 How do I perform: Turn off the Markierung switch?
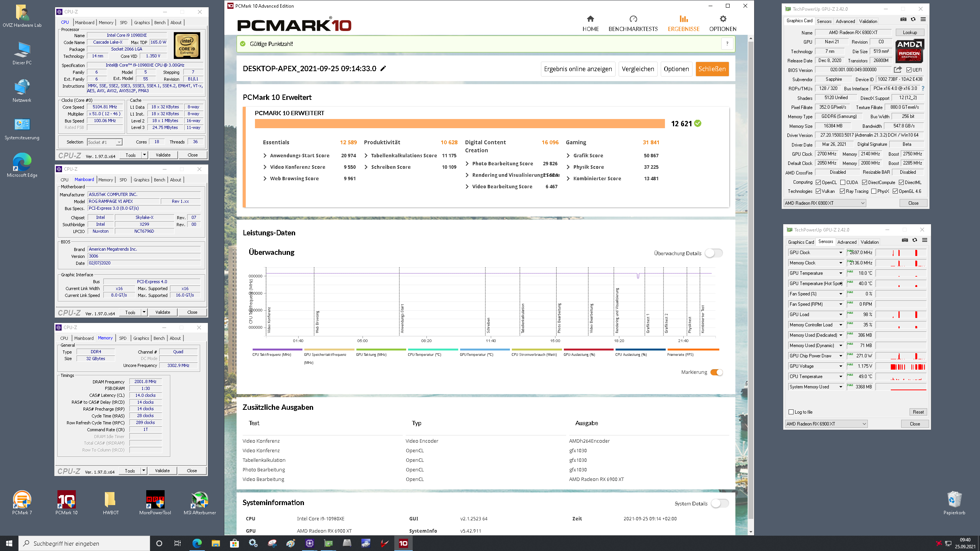click(717, 372)
